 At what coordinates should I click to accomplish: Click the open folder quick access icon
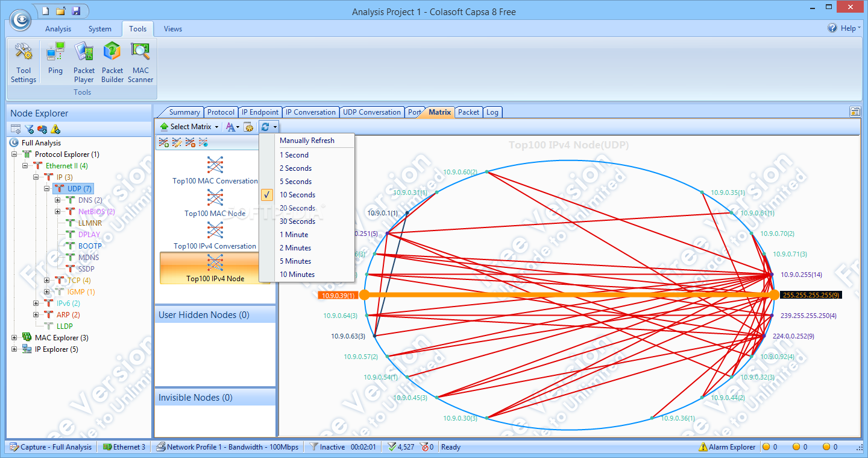pyautogui.click(x=60, y=11)
